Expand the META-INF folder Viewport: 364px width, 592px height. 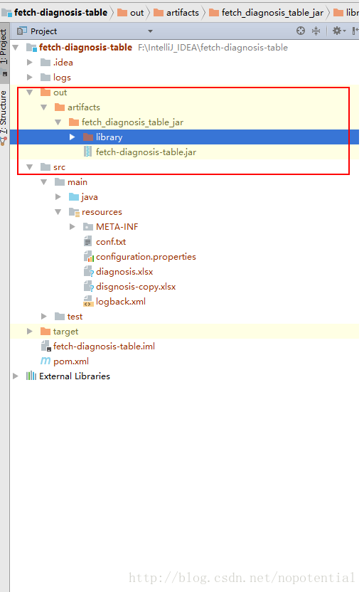(x=72, y=226)
